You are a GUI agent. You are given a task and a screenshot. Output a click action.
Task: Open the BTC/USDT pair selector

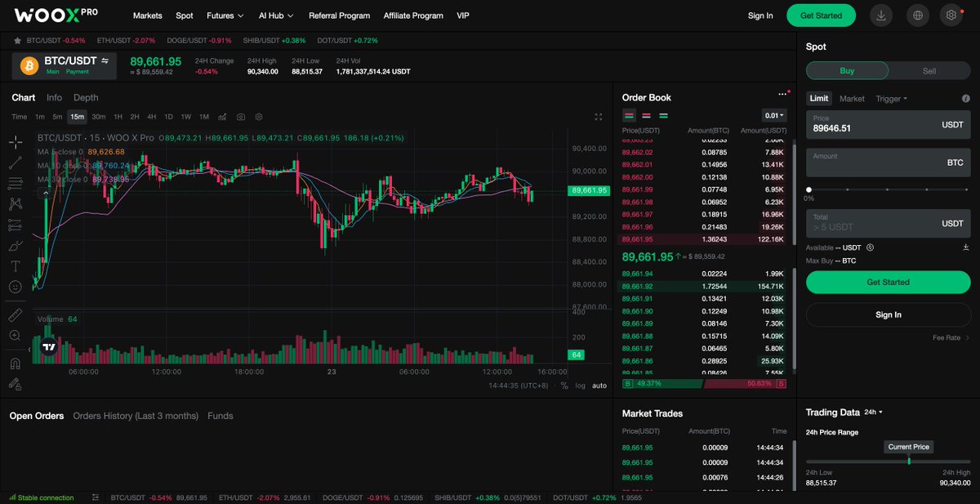point(64,65)
